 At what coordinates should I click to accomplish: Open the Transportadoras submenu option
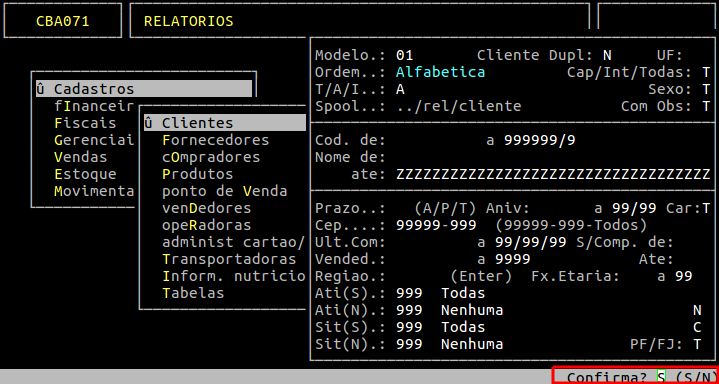point(229,259)
